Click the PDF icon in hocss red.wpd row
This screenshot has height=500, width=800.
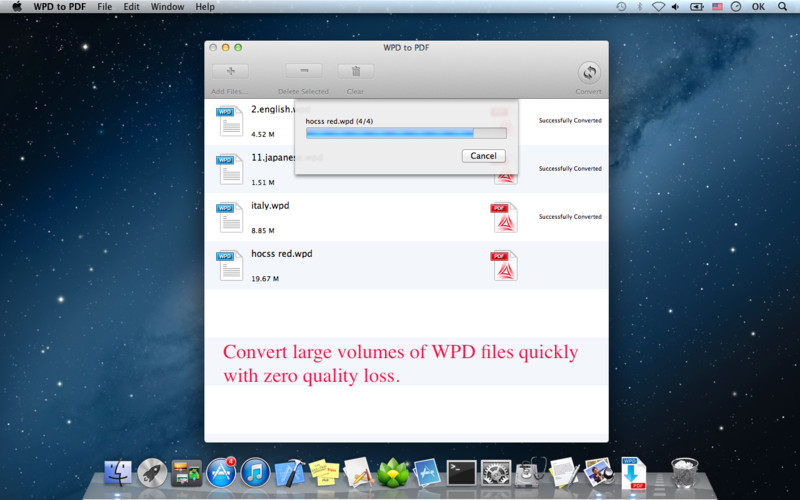504,265
